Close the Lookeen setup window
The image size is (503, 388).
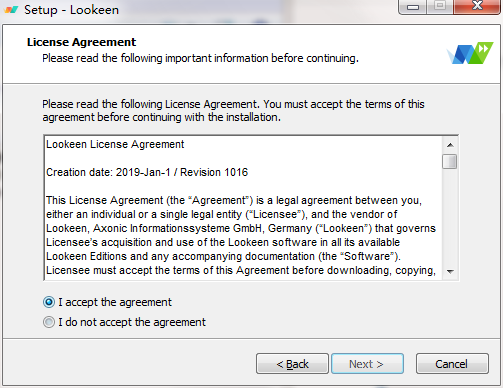pos(477,6)
